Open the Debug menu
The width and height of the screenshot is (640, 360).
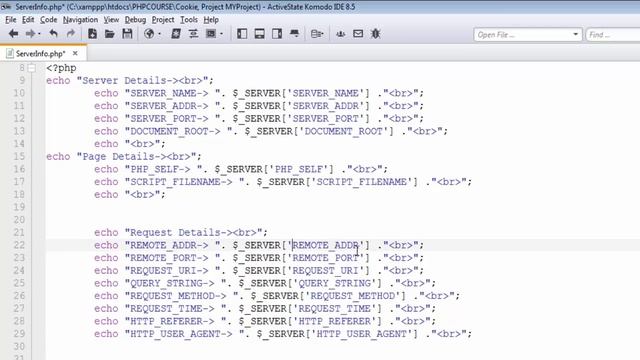[x=135, y=20]
